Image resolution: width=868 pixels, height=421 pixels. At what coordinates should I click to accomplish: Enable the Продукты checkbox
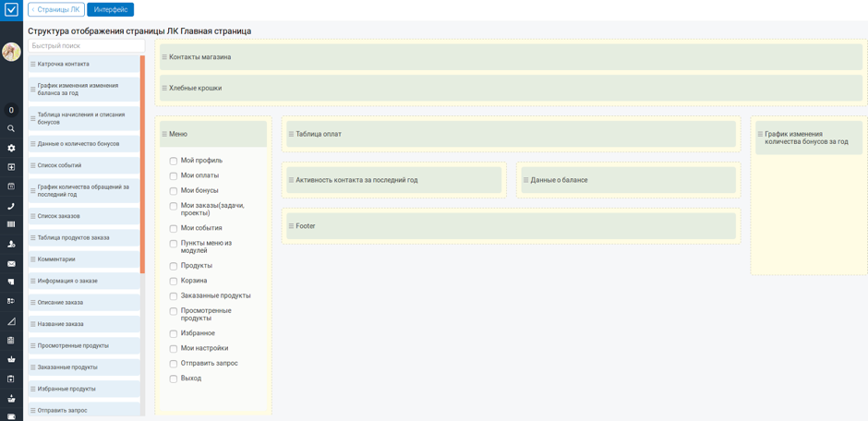point(174,266)
